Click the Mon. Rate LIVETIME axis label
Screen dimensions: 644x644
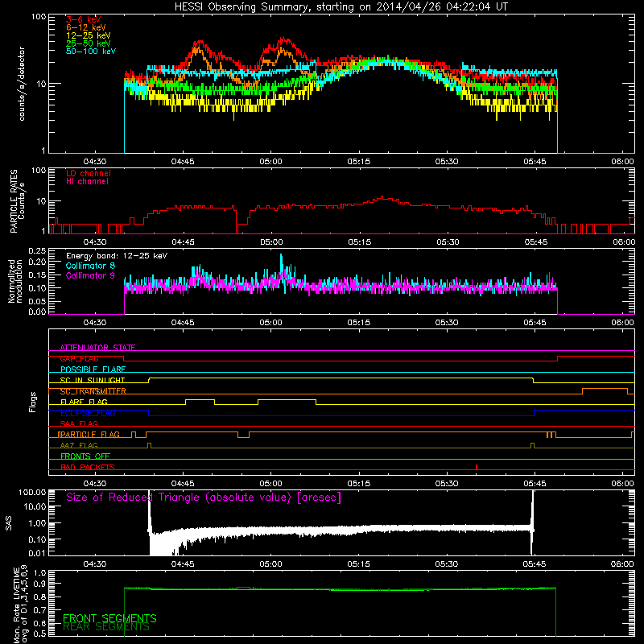coord(20,605)
